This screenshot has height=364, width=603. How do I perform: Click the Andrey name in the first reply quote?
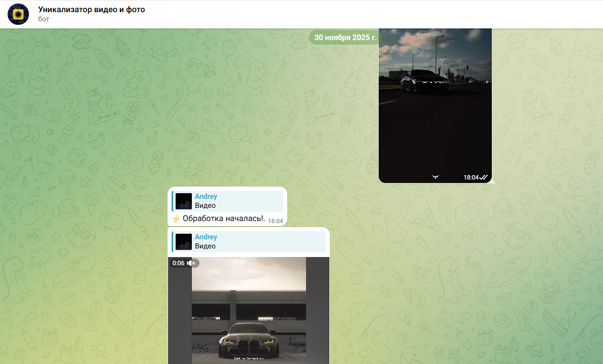[206, 196]
